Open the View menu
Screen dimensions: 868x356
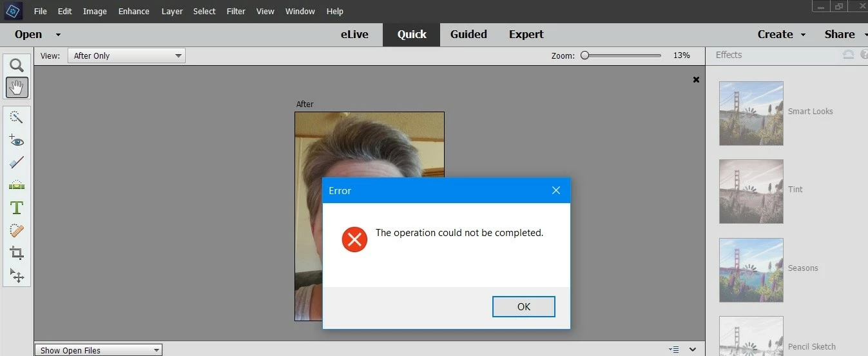[x=265, y=11]
